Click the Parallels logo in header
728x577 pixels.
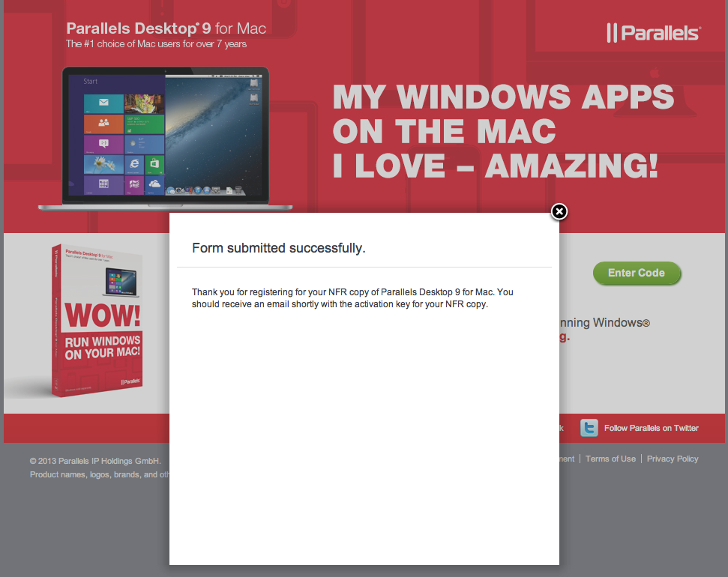click(654, 33)
